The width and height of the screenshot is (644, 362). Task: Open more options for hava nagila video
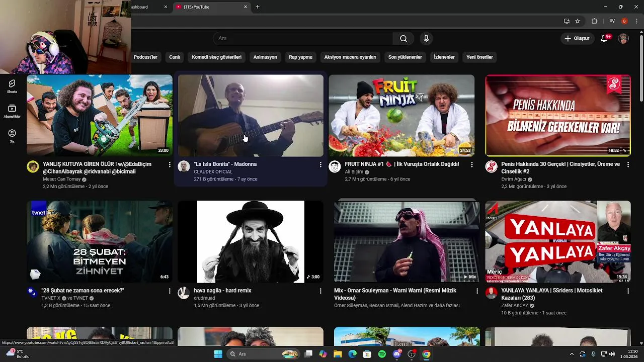pos(320,291)
